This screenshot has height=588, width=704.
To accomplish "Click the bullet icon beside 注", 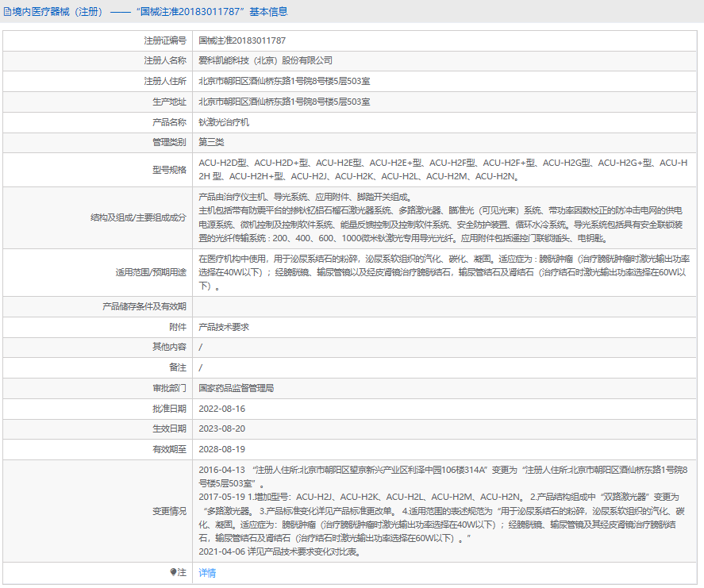I will [x=173, y=572].
